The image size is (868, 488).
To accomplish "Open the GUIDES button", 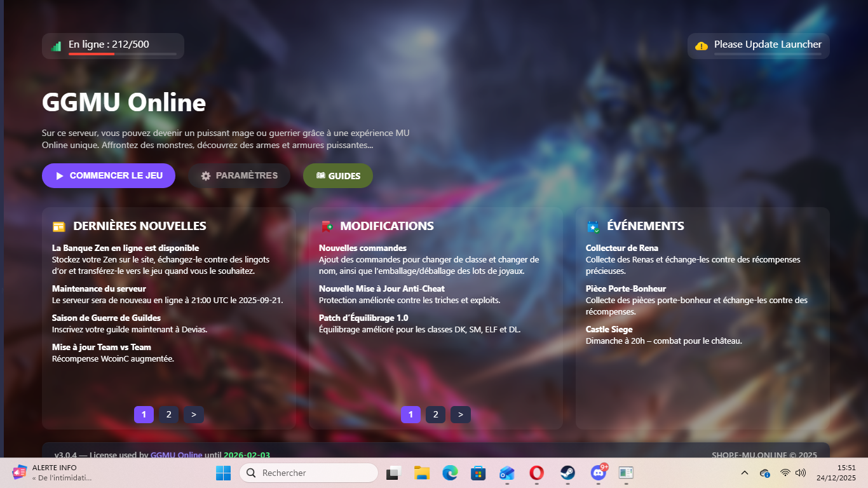I will click(337, 176).
